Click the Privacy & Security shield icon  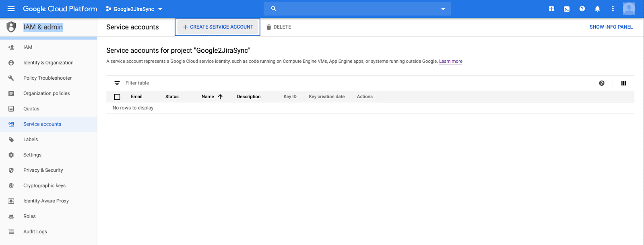coord(11,170)
